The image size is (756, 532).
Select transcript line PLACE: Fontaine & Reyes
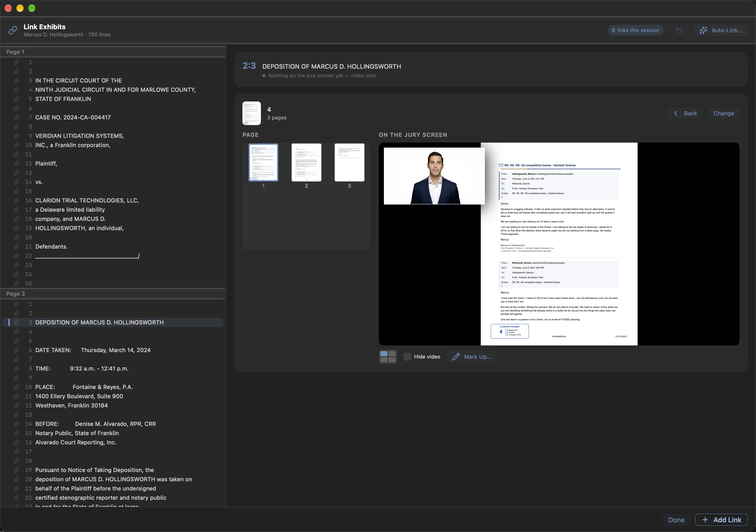pyautogui.click(x=113, y=387)
